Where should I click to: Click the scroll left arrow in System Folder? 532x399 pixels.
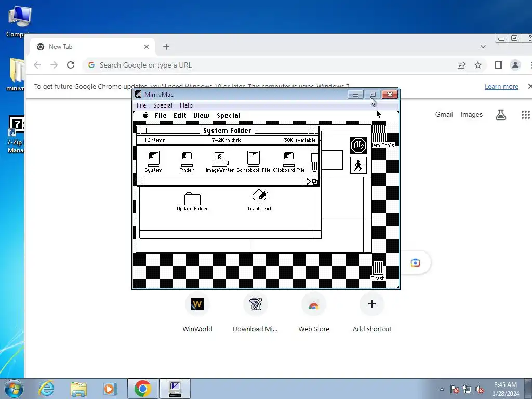click(x=140, y=182)
